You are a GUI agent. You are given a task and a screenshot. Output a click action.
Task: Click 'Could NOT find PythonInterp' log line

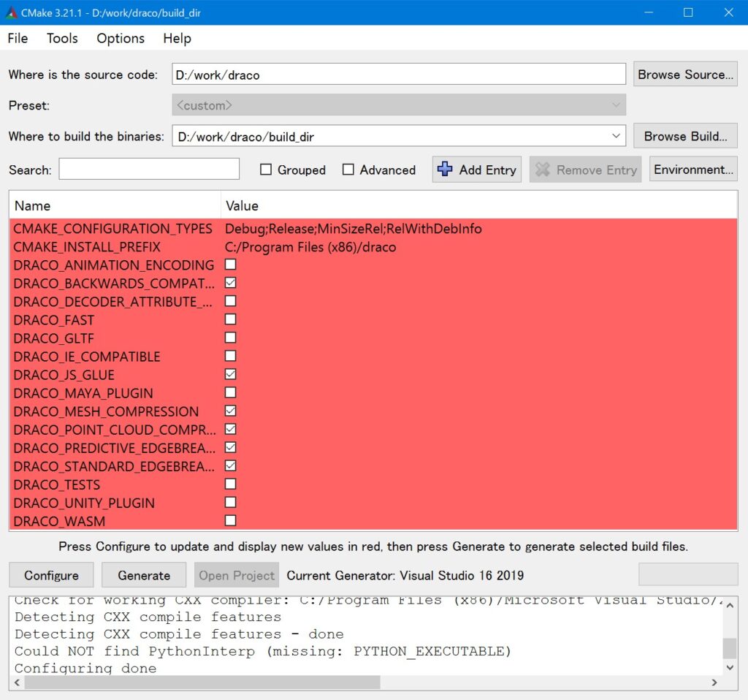(262, 651)
